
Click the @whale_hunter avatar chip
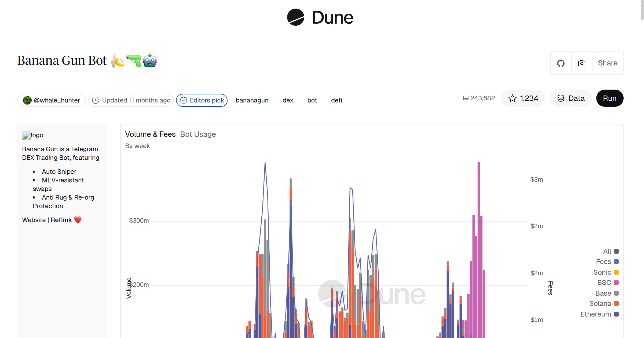pyautogui.click(x=52, y=100)
